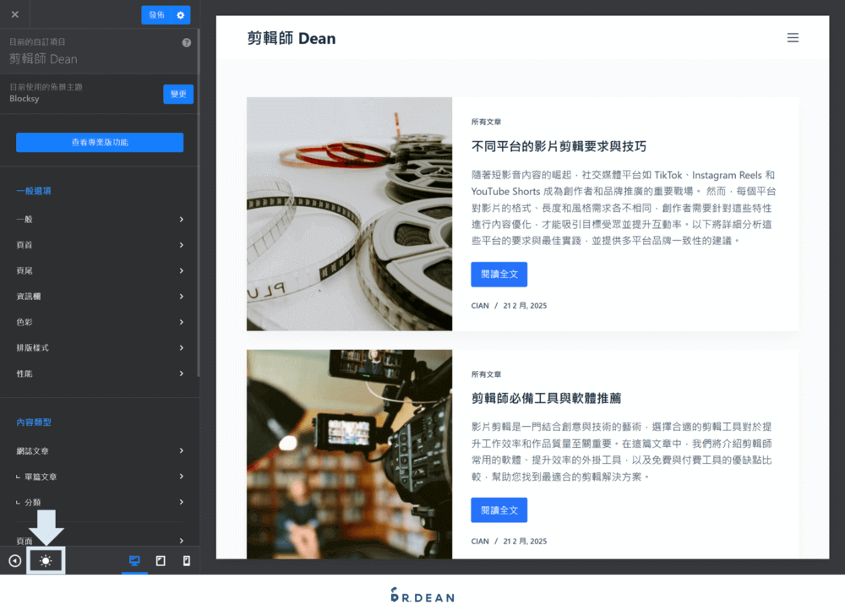This screenshot has width=845, height=616.
Task: Toggle dark mode with the sun icon
Action: point(46,560)
